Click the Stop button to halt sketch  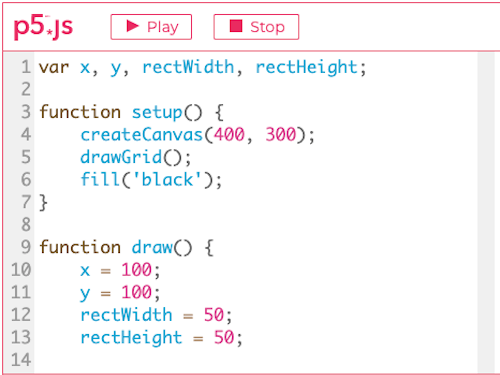pos(256,27)
